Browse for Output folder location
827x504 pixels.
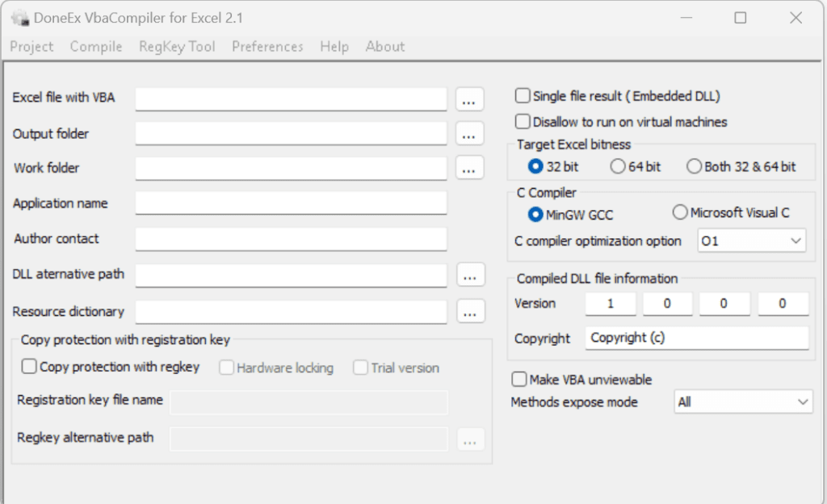(x=470, y=133)
